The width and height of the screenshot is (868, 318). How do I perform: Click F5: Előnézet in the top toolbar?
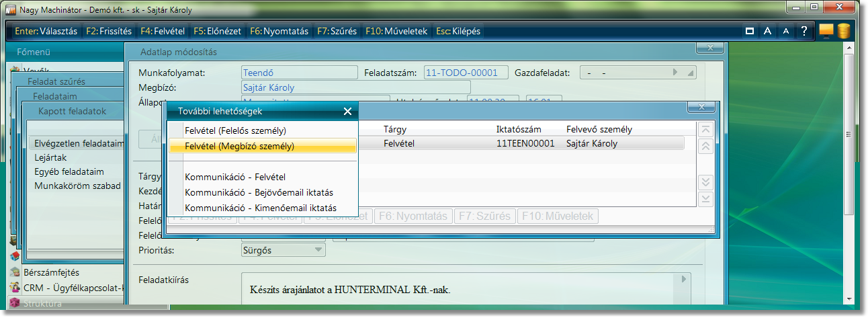pos(218,31)
